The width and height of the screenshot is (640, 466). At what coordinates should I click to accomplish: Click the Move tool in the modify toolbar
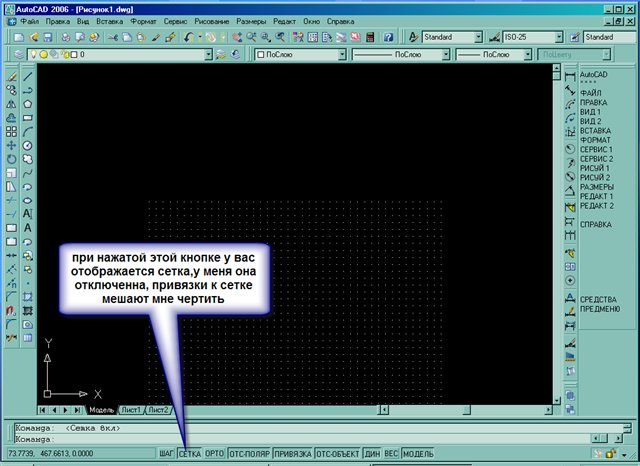(11, 144)
